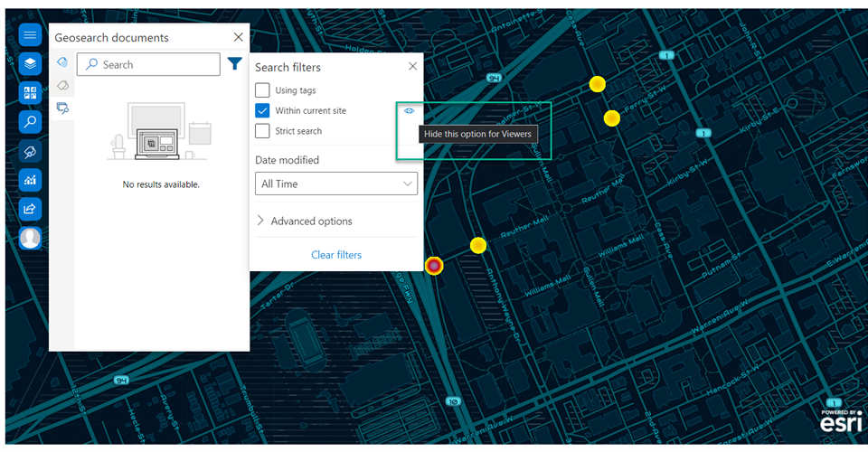Click the esri logo
This screenshot has height=452, width=868.
pos(841,421)
